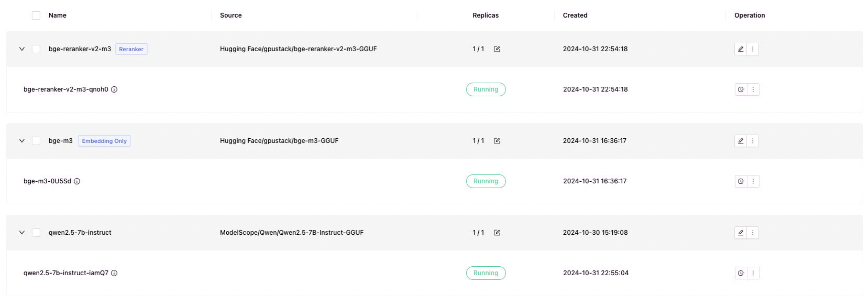Edit replicas count for qwen2.5-7b-instruct
This screenshot has height=300, width=868.
click(497, 233)
